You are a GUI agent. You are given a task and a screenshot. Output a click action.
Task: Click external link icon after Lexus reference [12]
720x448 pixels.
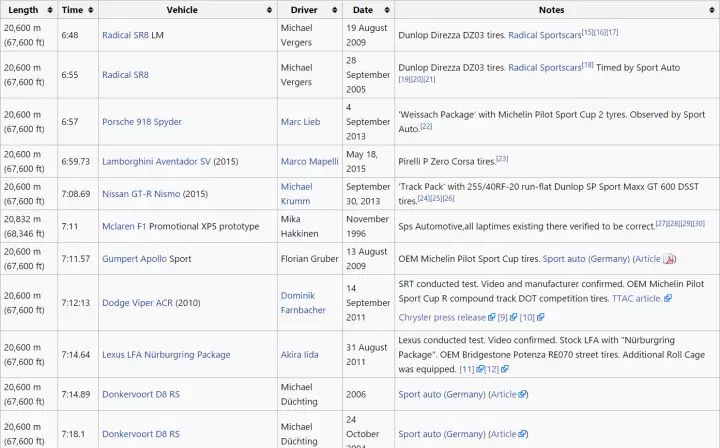504,369
